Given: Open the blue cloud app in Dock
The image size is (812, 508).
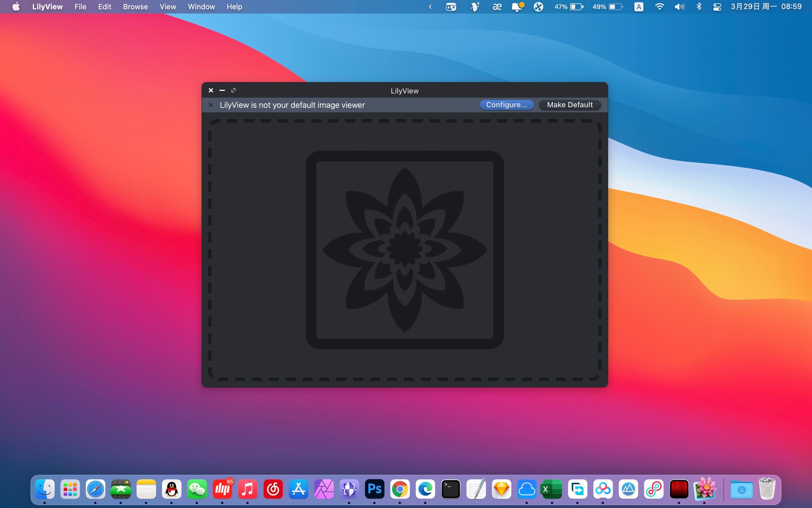Looking at the screenshot, I should point(527,489).
